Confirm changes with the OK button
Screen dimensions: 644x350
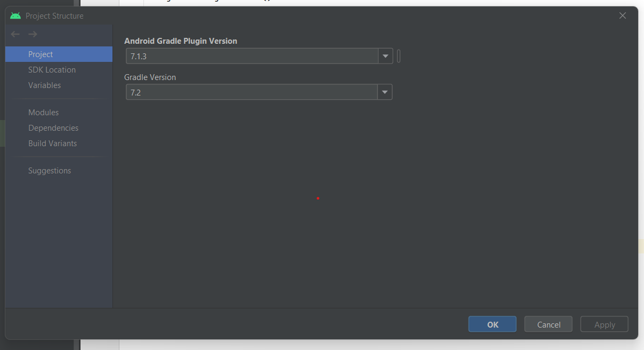493,324
